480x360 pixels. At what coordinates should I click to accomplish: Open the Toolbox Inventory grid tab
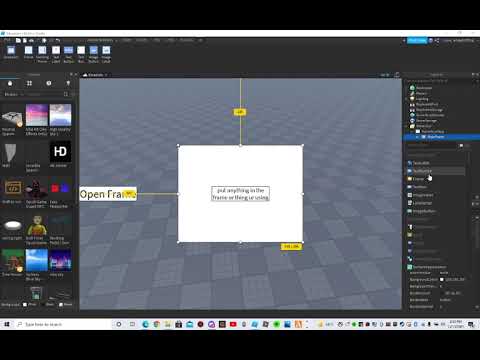pyautogui.click(x=29, y=83)
